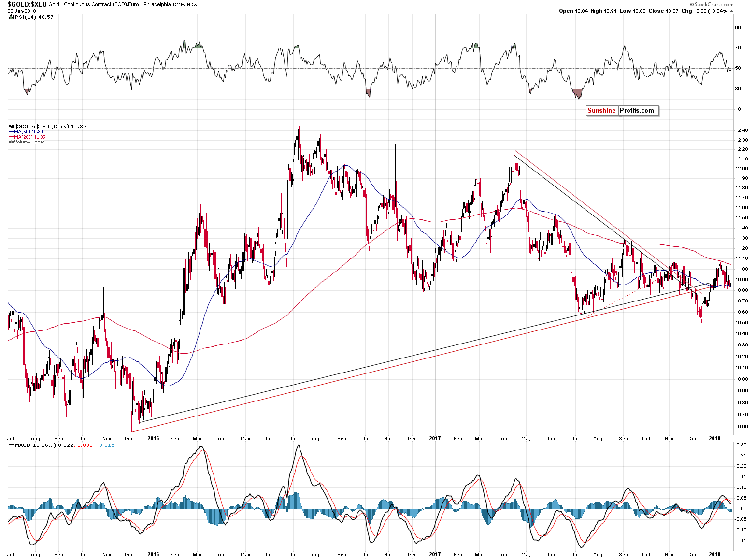The width and height of the screenshot is (756, 559).
Task: Click the -0.15 level on MACD axis
Action: [741, 541]
